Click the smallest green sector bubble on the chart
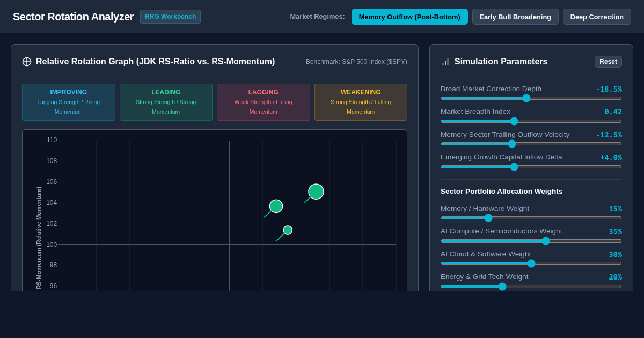This screenshot has height=338, width=644. pos(288,230)
